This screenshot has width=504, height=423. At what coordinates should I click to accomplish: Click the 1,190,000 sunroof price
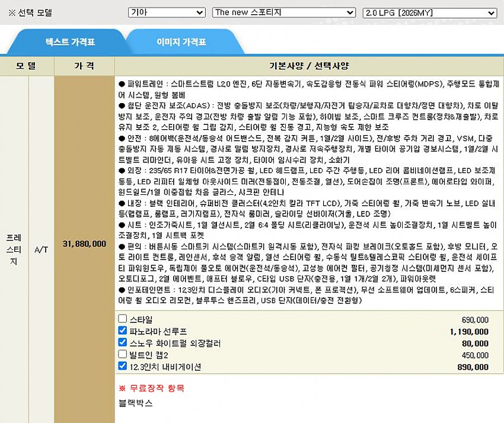469,332
